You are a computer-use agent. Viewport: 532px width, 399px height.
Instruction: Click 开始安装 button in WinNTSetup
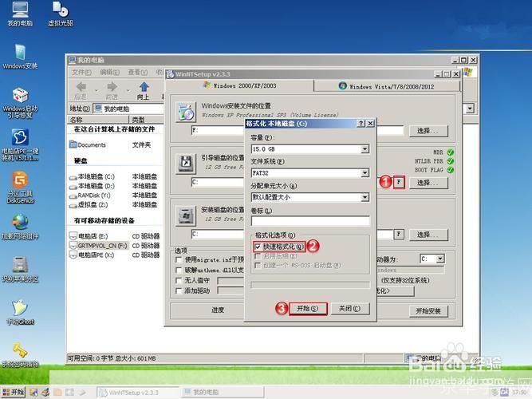coord(428,311)
